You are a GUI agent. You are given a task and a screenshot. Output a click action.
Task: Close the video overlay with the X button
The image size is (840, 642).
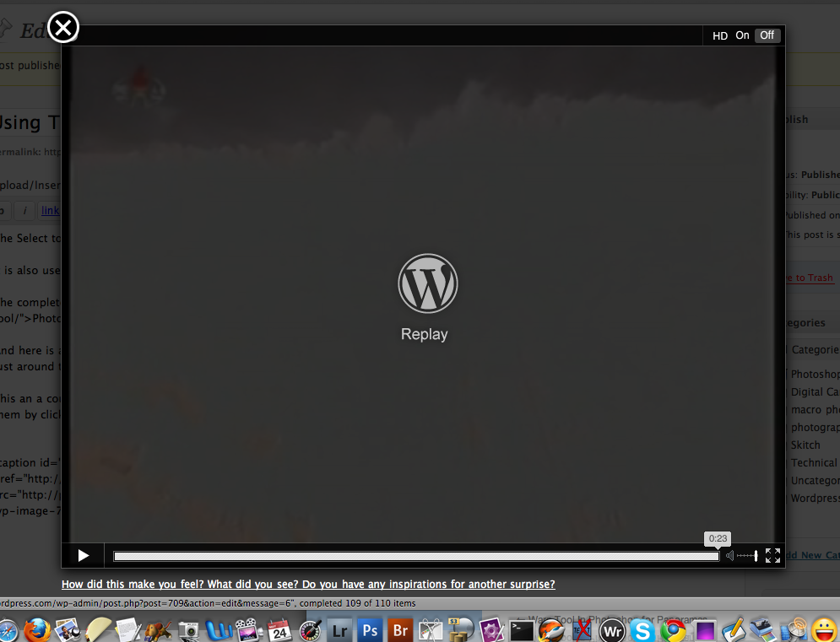[63, 27]
